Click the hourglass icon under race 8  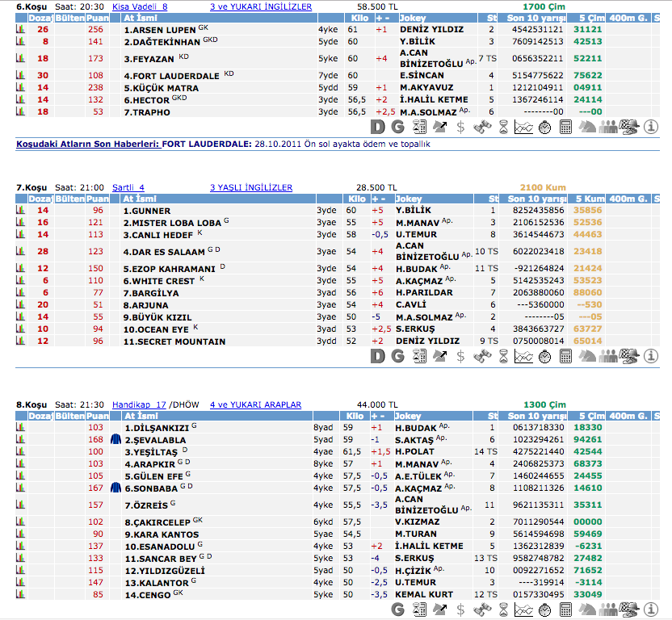point(503,610)
